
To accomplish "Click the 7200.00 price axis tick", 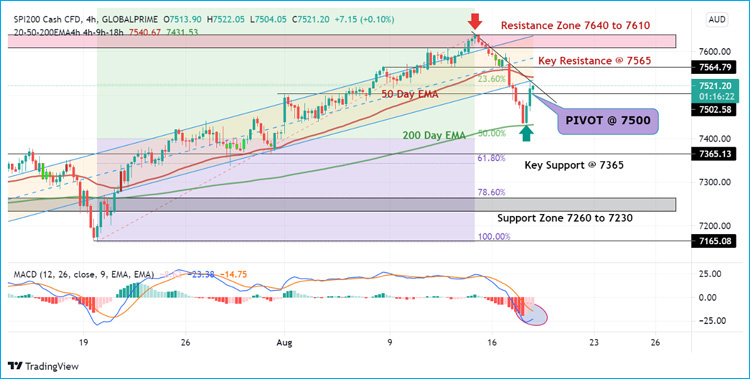I will point(714,226).
